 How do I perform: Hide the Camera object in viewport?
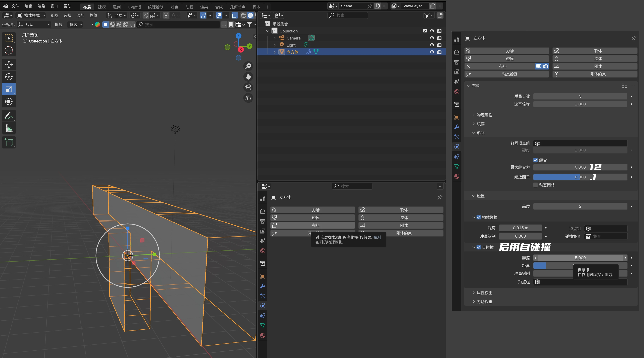pos(432,38)
